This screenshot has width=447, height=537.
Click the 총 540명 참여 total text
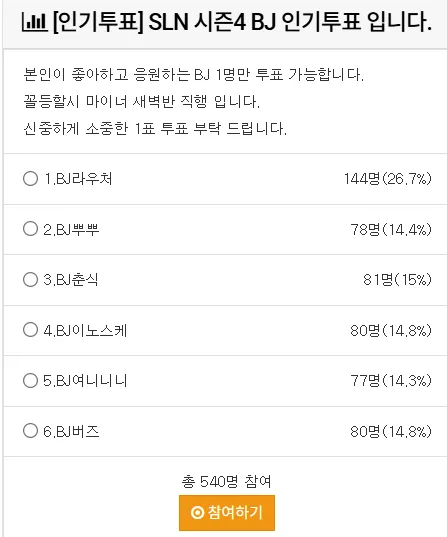tap(226, 482)
